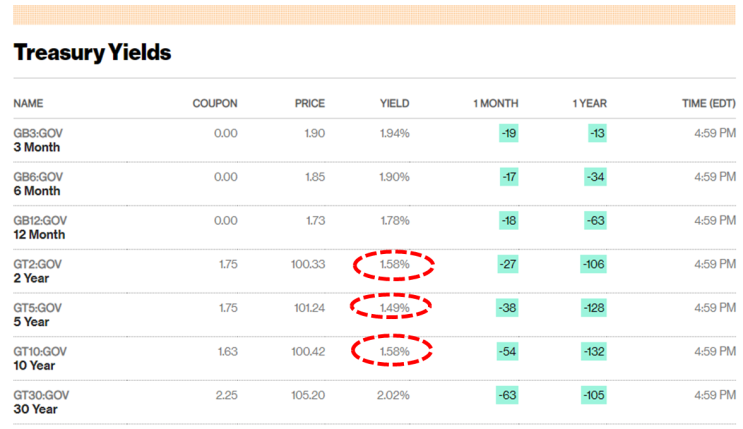
Task: Click the -18 one-month change
Action: tap(508, 220)
